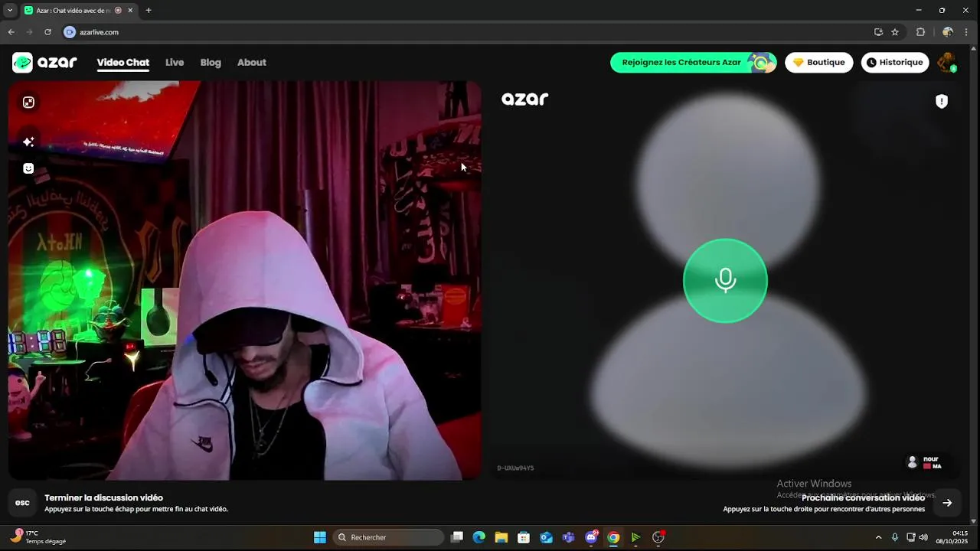This screenshot has width=980, height=551.
Task: Open the browser extensions puzzle icon
Action: click(x=920, y=32)
